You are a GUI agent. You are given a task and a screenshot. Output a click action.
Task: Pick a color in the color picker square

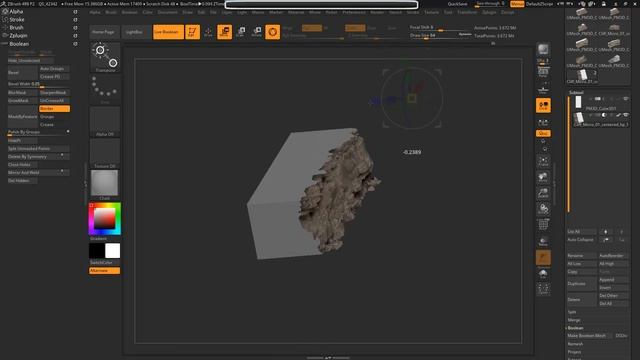click(104, 219)
